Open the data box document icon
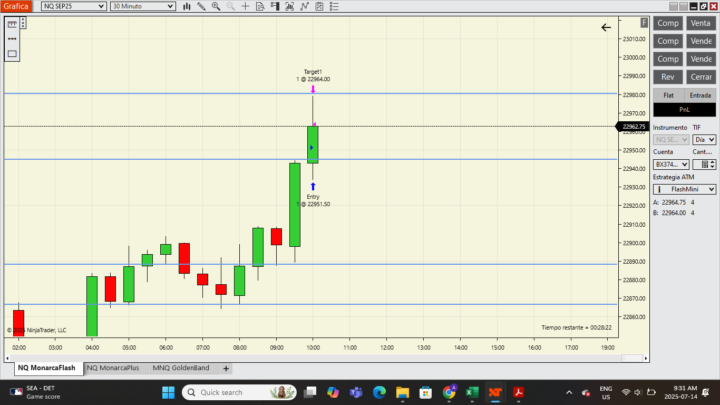720x405 pixels. pos(260,6)
